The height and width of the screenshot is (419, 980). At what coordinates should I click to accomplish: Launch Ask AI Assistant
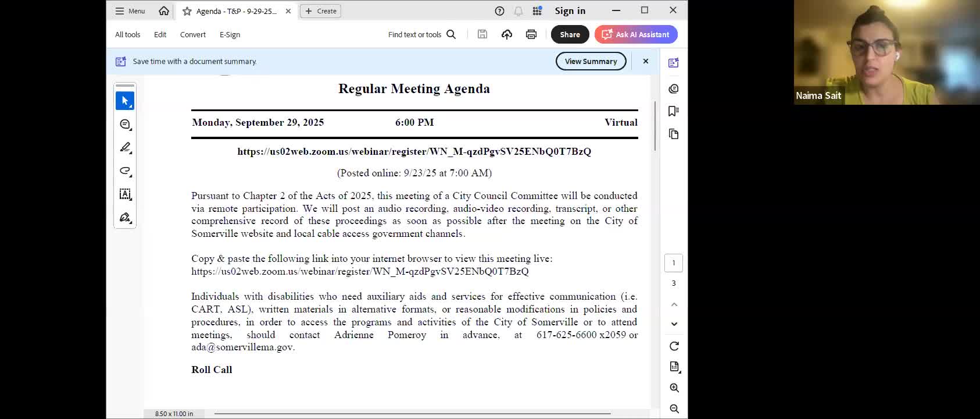tap(636, 34)
